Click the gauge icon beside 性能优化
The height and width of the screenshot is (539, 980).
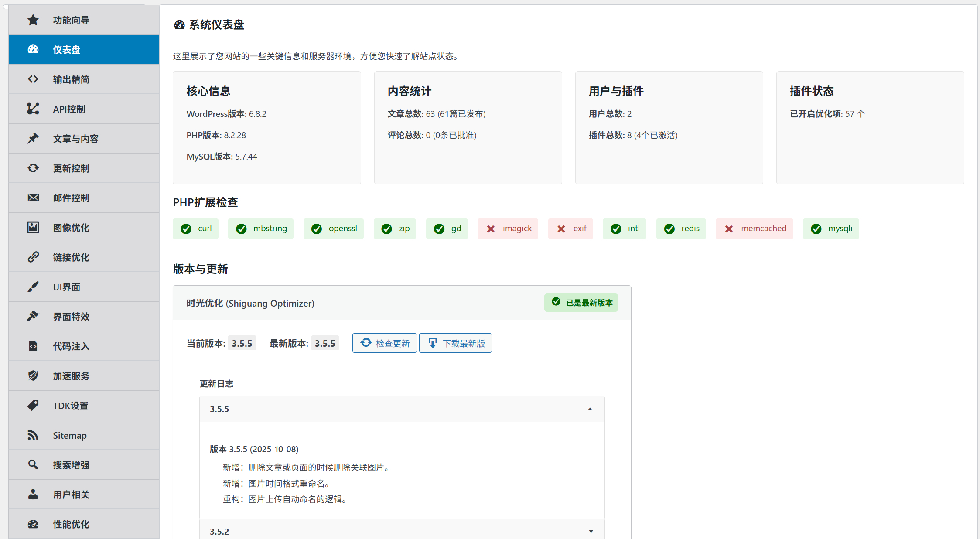coord(33,524)
